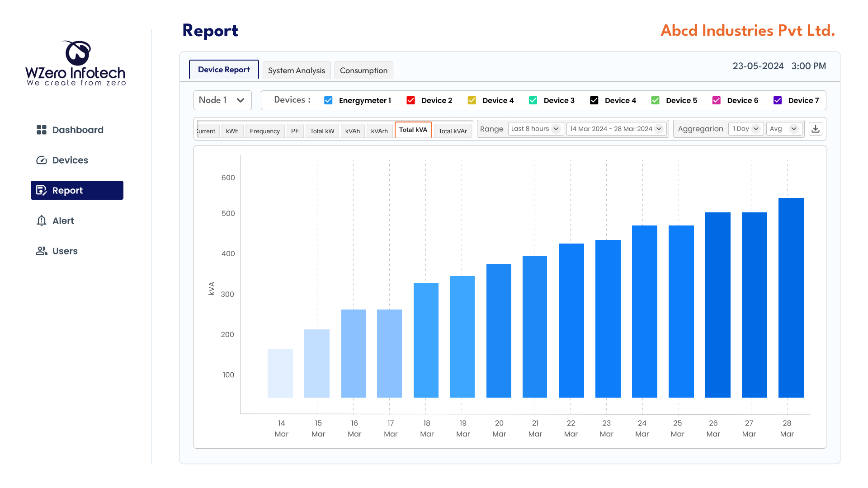This screenshot has width=868, height=488.
Task: Toggle the Device 7 purple checkbox
Action: (778, 100)
